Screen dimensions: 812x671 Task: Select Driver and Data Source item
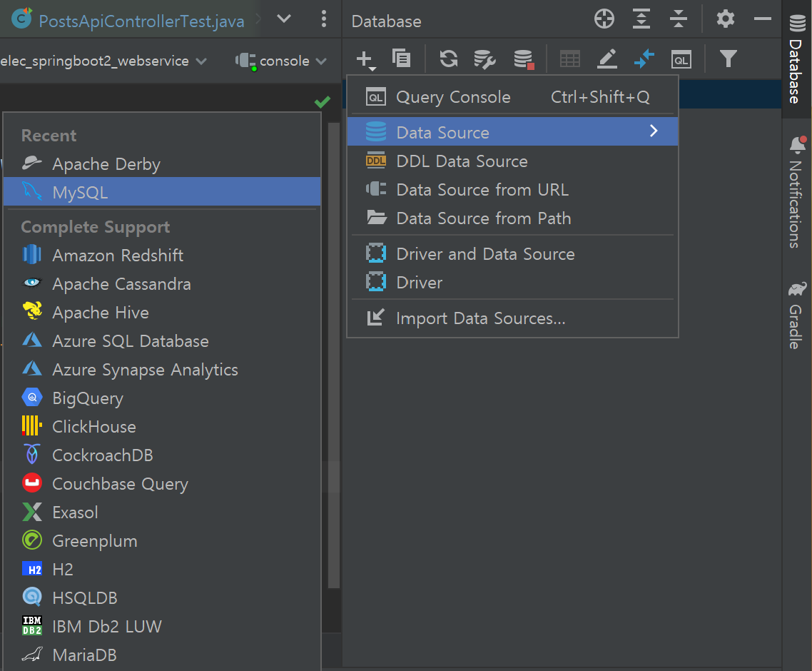pos(512,254)
